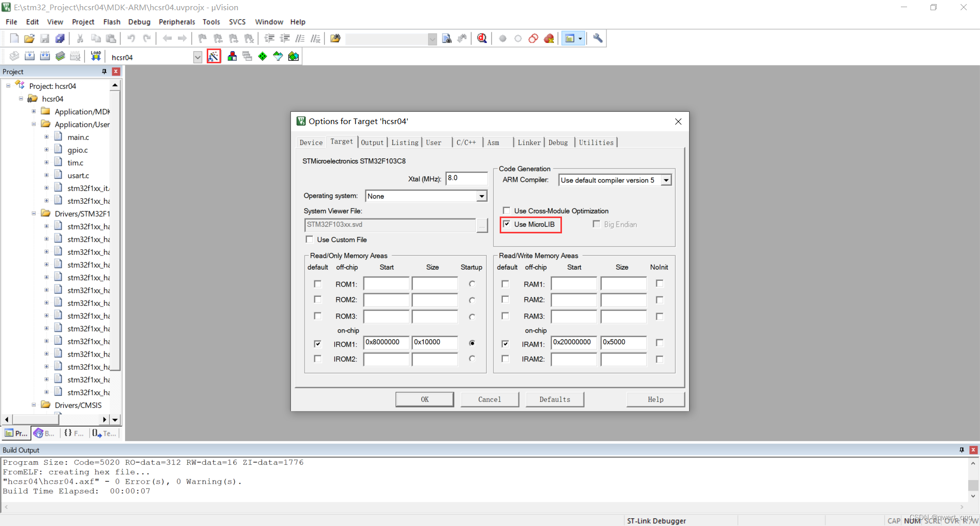Screen dimensions: 980x526
Task: Click the Build target icon
Action: 30,56
